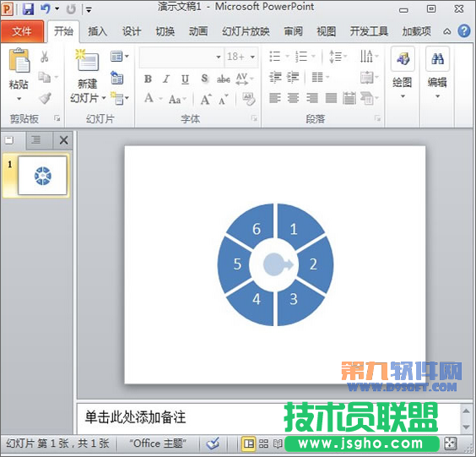Open the 文件 (File) tab
Viewport: 476px width, 457px height.
pyautogui.click(x=22, y=31)
